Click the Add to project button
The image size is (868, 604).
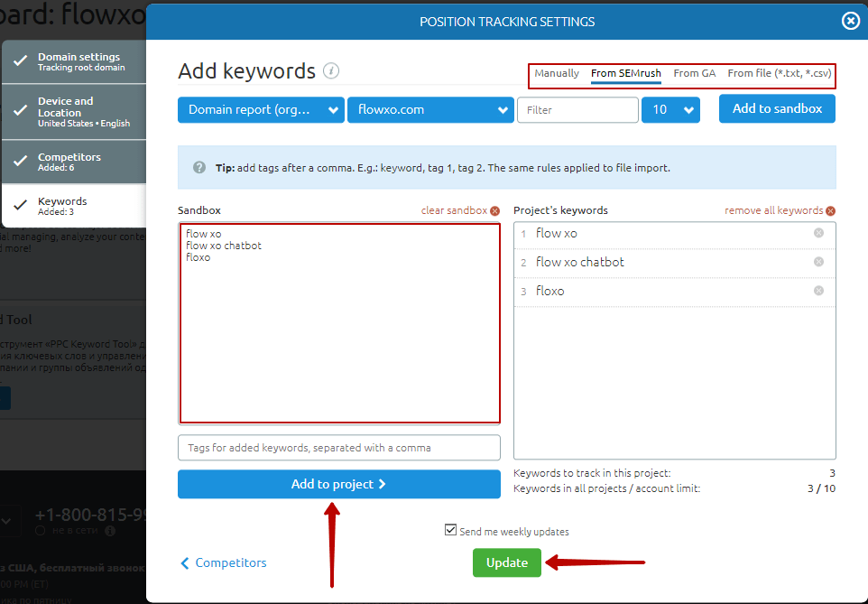point(338,484)
